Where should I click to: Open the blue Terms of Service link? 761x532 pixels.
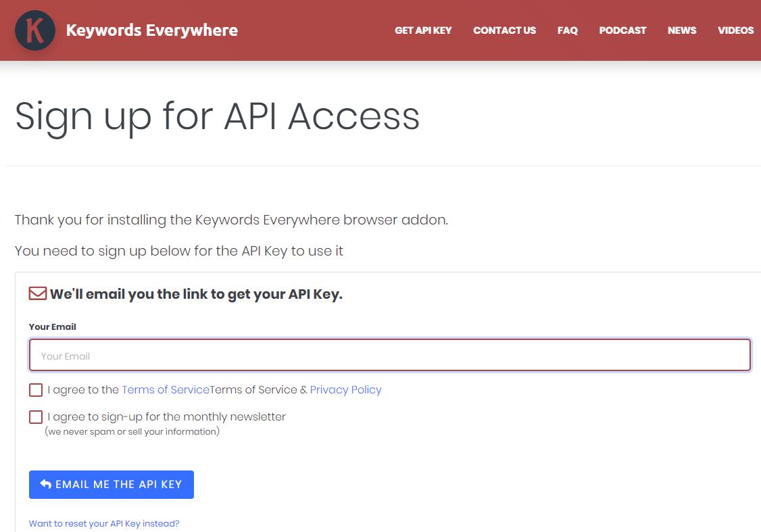tap(165, 390)
